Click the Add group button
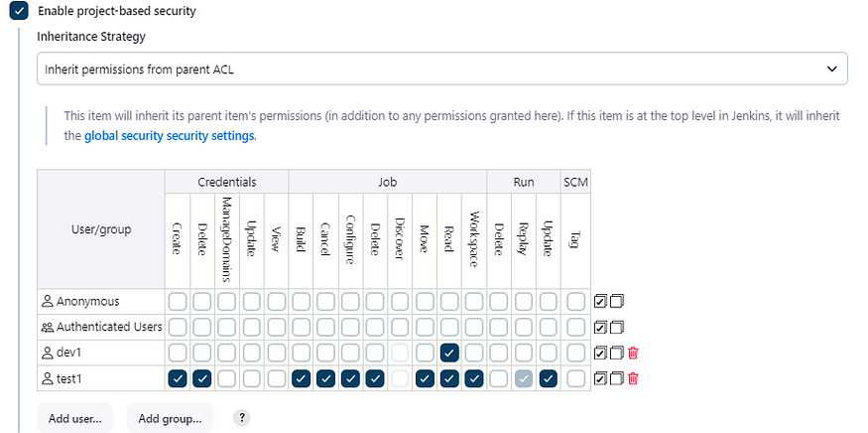Screen dimensions: 868x433 [x=170, y=418]
